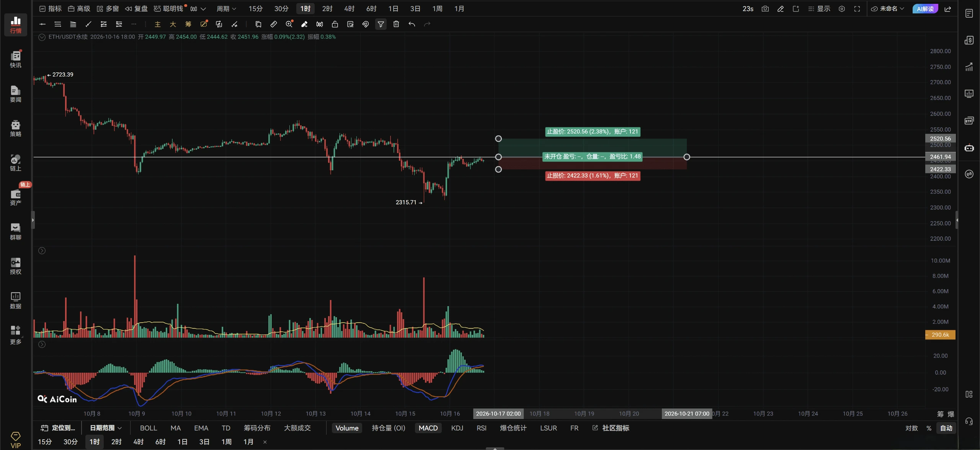Toggle the KDJ indicator

coord(457,428)
